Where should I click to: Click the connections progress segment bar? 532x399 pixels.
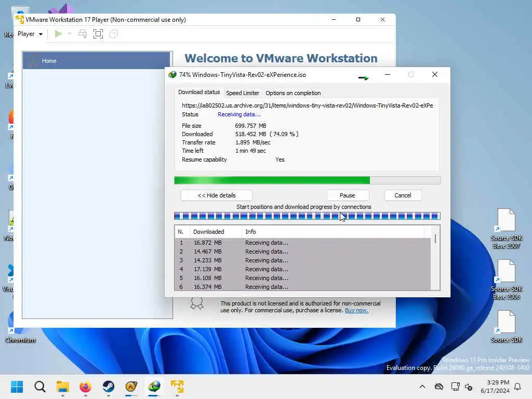pos(307,216)
